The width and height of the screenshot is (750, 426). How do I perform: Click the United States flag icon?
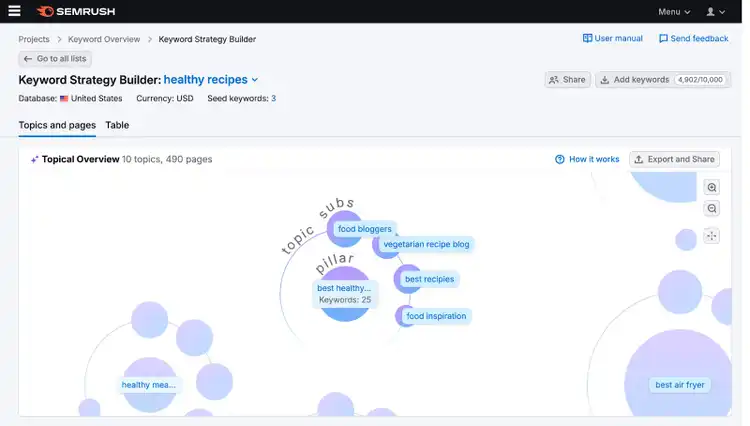[64, 98]
